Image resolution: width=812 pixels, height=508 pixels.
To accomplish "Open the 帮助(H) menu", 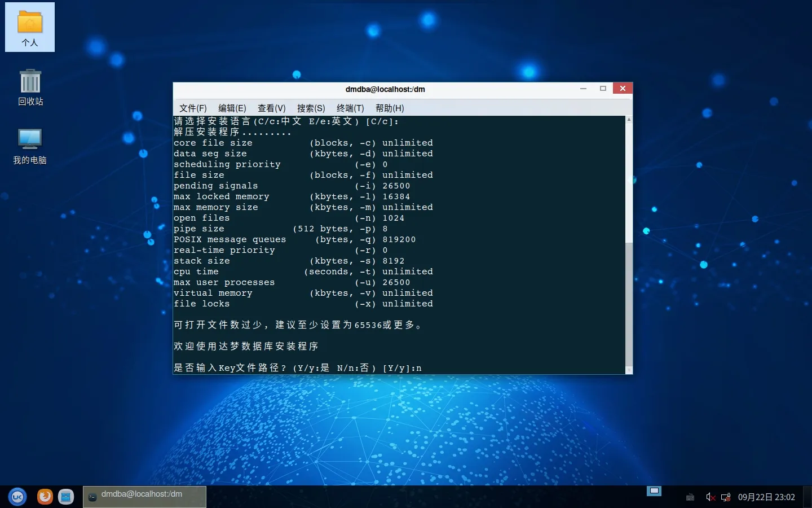I will (390, 108).
